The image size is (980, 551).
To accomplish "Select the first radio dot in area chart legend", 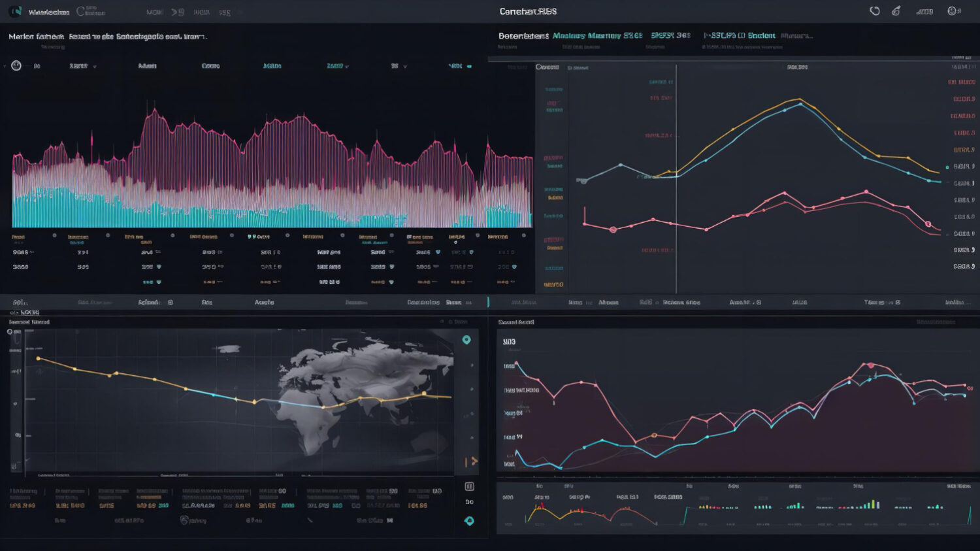I will click(x=54, y=235).
